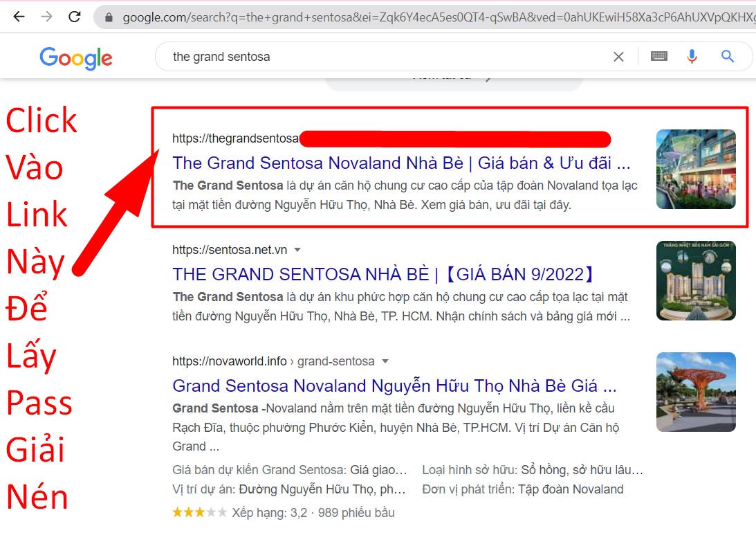Image resolution: width=756 pixels, height=544 pixels.
Task: Click the snippet starting 'The Grand Sentosa là dự án căn hộ'
Action: (x=405, y=195)
